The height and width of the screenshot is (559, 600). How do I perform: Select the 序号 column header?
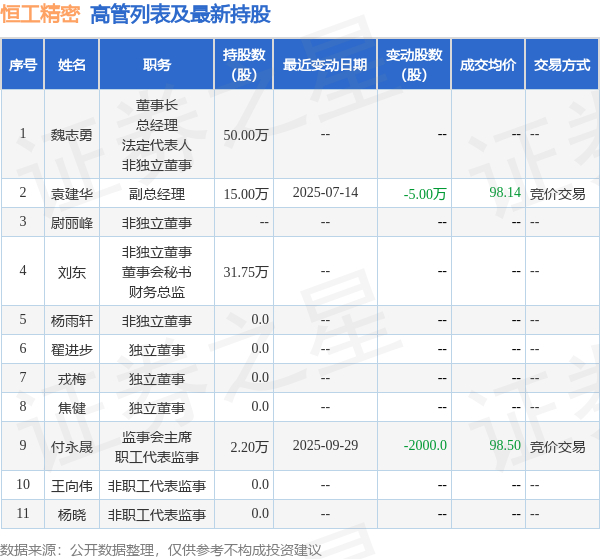coord(23,64)
